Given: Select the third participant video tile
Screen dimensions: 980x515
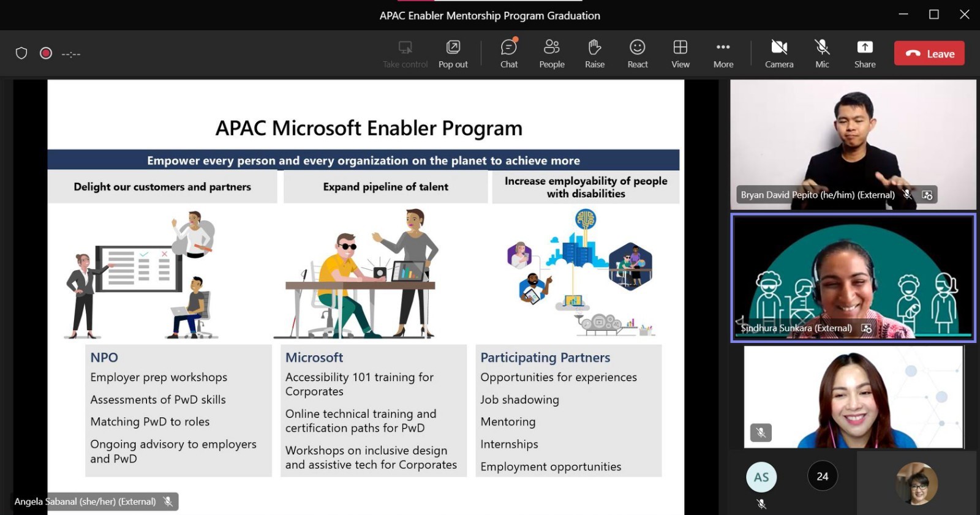Looking at the screenshot, I should [x=854, y=397].
